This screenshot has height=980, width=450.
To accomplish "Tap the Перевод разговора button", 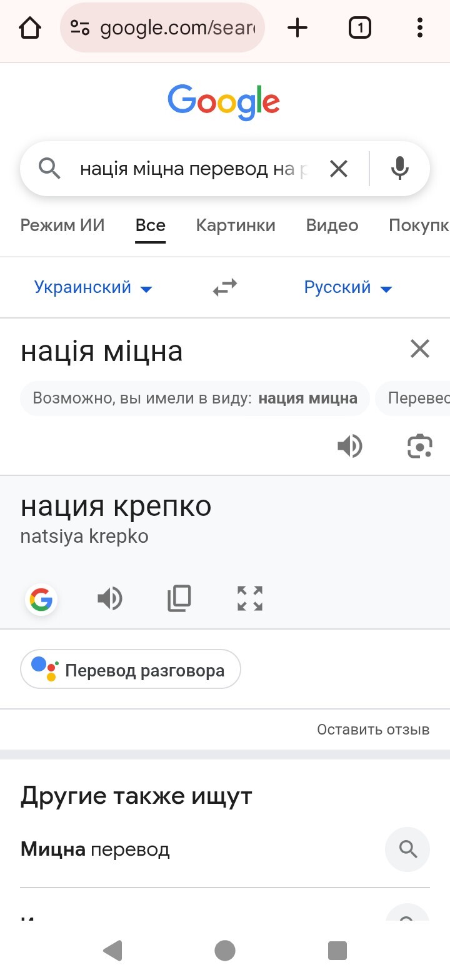I will (x=131, y=670).
